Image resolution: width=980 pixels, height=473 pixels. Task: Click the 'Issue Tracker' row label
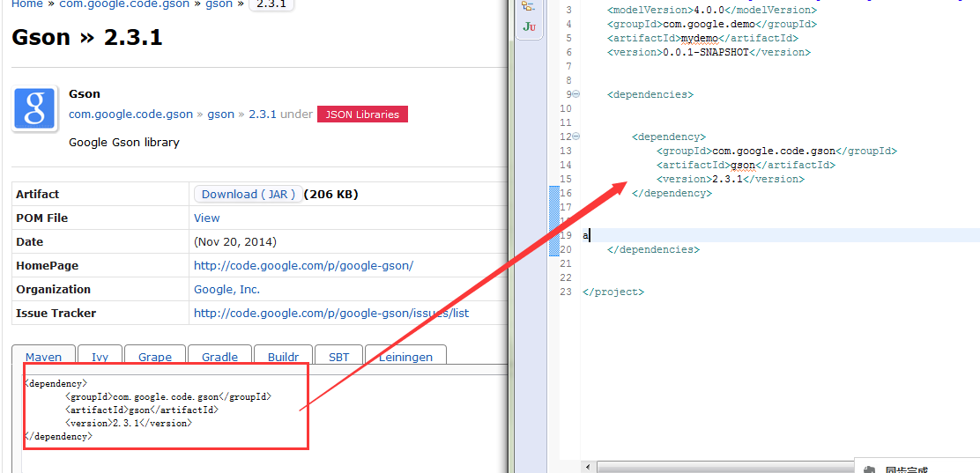coord(56,313)
